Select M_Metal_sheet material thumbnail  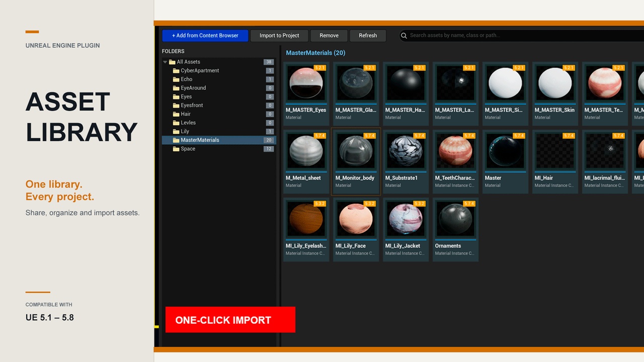coord(306,151)
